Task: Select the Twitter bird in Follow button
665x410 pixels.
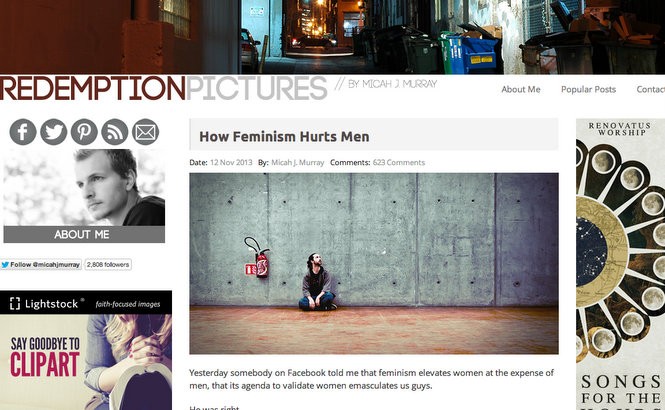Action: [5, 265]
